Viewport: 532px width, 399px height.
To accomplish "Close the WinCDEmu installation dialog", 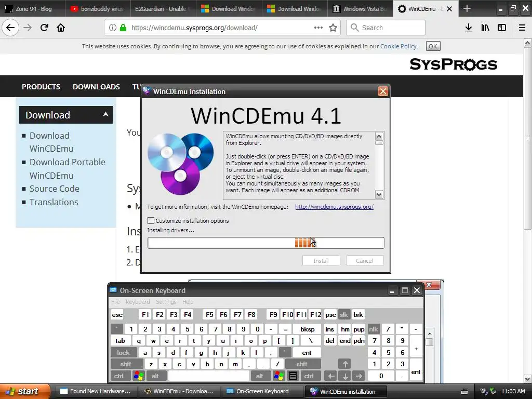I will pos(383,91).
